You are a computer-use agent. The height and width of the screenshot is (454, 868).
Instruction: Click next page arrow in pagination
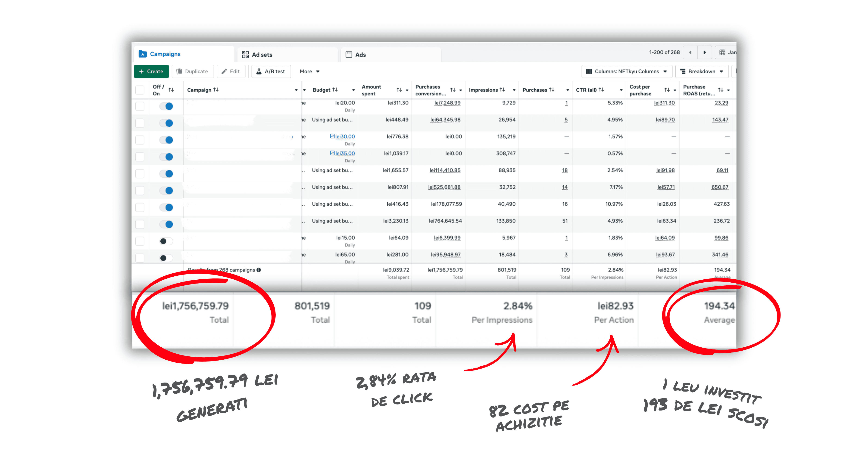[x=704, y=53]
